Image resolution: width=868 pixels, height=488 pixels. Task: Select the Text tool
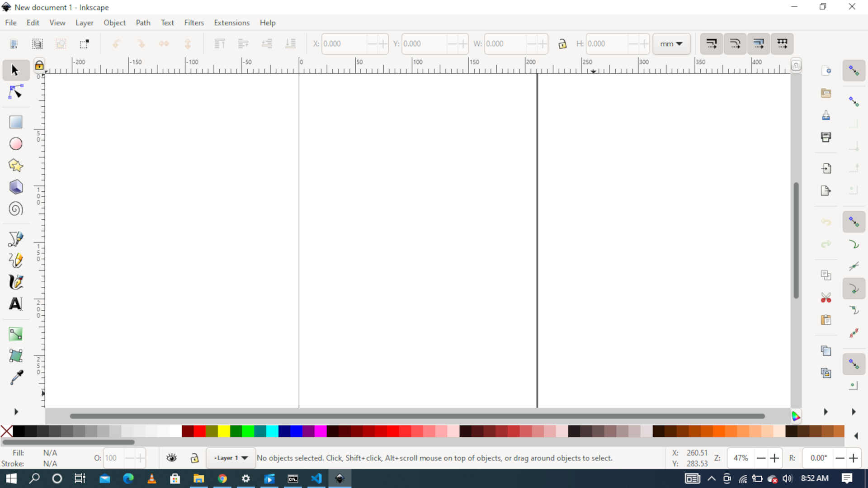(x=16, y=304)
